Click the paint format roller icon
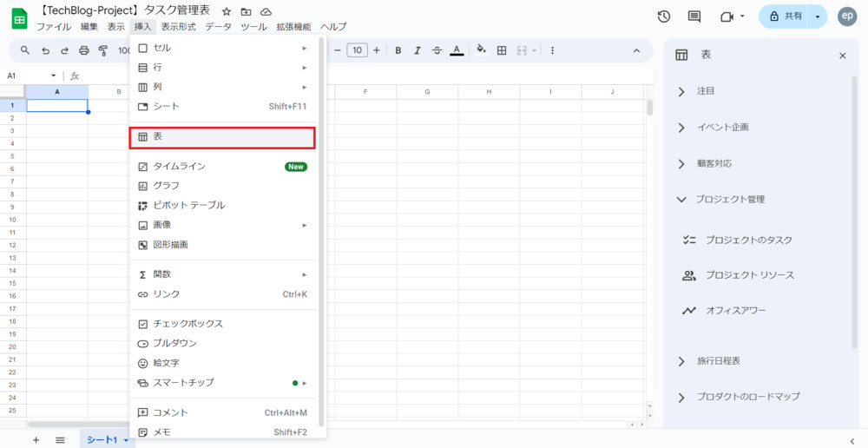 104,50
